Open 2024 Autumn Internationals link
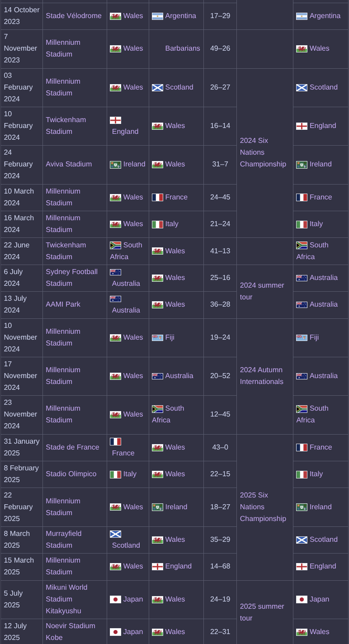 point(262,376)
